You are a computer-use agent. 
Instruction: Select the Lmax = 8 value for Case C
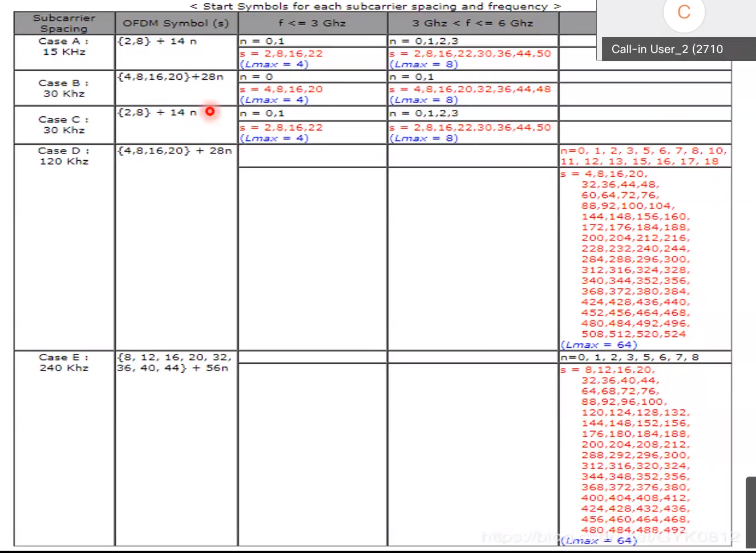tap(423, 138)
